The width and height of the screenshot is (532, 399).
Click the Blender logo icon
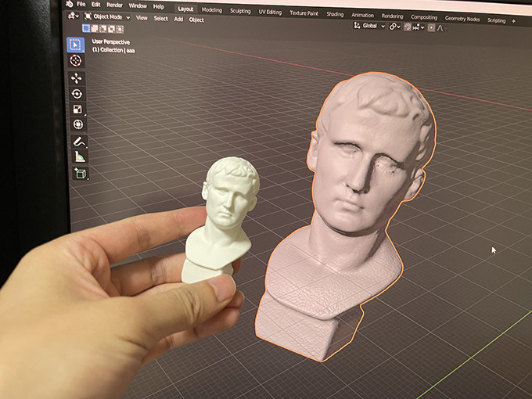tap(69, 4)
